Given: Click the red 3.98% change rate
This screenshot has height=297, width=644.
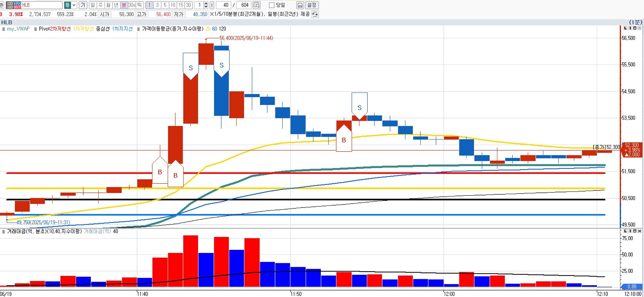Looking at the screenshot, I should click(16, 14).
